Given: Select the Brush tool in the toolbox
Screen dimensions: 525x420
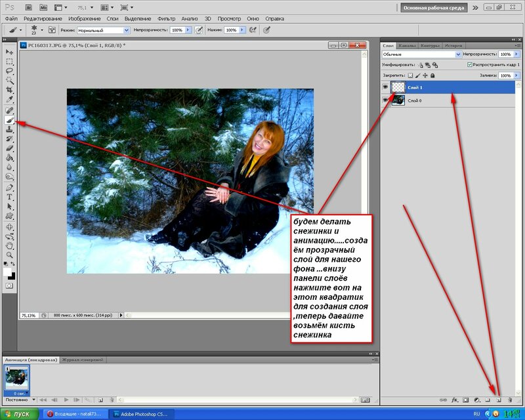Looking at the screenshot, I should (x=9, y=120).
